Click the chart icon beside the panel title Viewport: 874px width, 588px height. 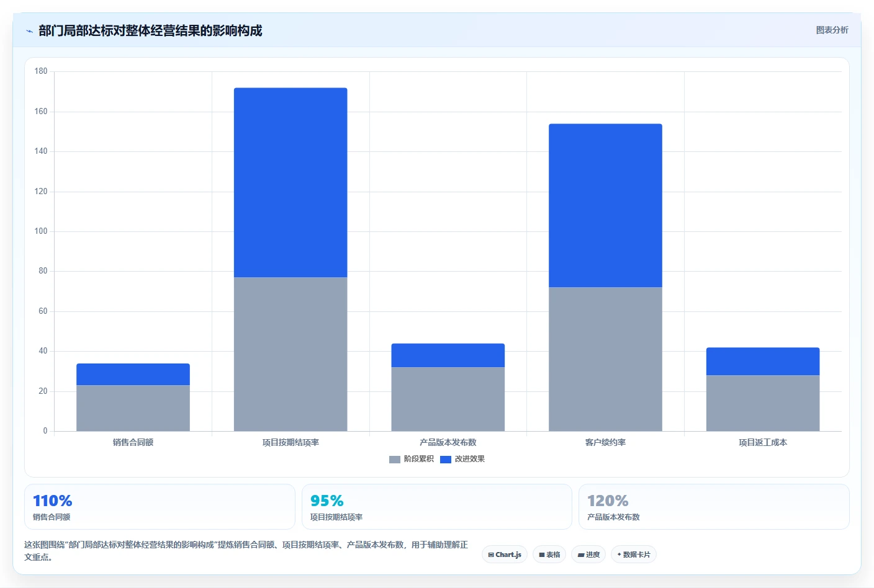click(29, 31)
